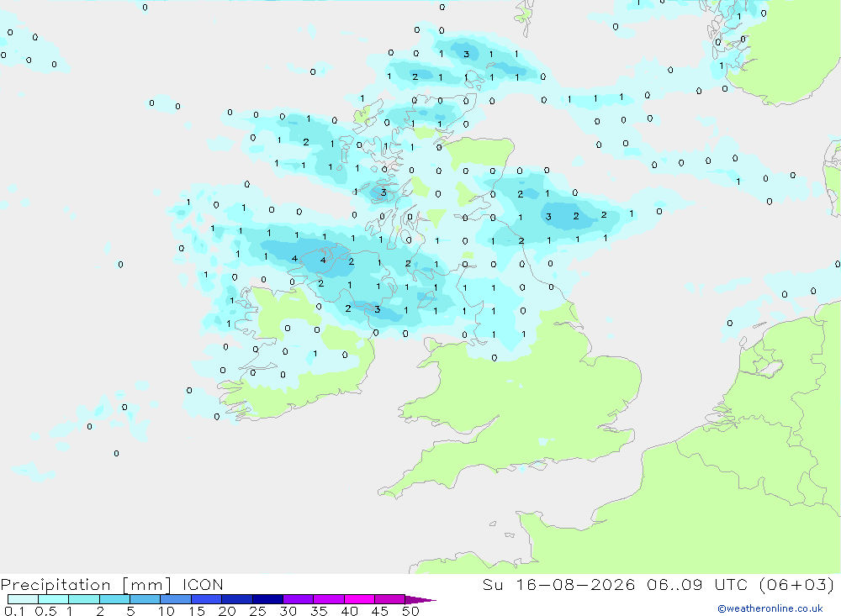
Task: Click the legend label '25'
Action: (257, 611)
